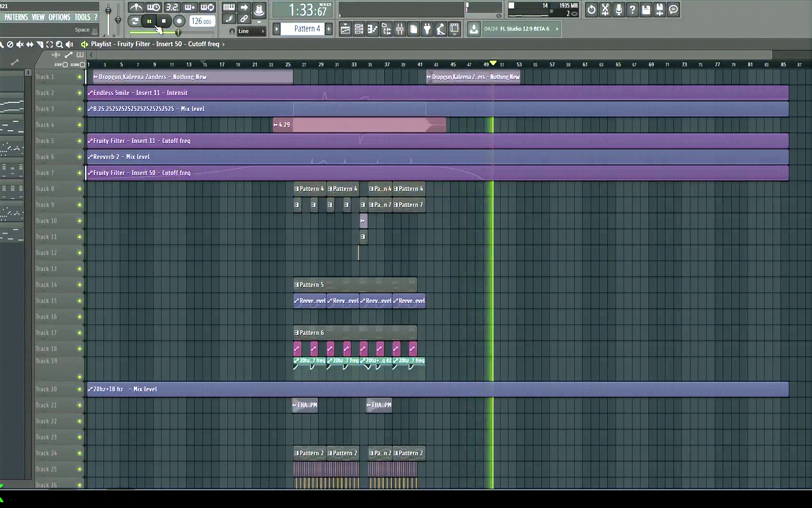
Task: Select the Pattern 6 clip on Track 17
Action: pyautogui.click(x=355, y=333)
